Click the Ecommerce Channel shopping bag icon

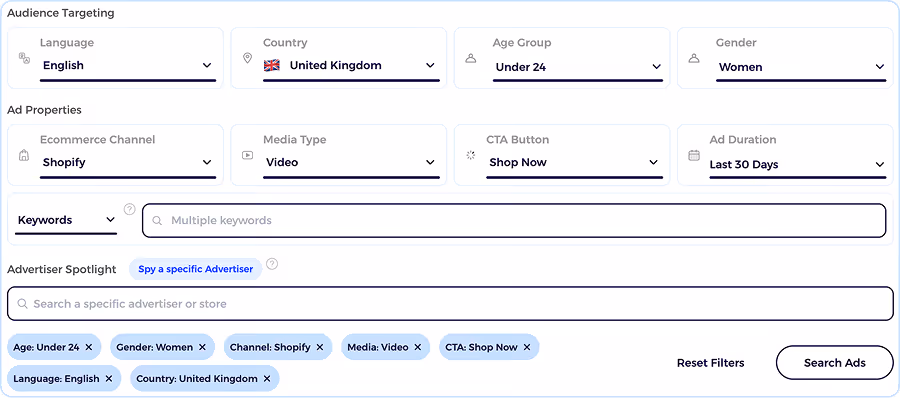click(x=24, y=155)
